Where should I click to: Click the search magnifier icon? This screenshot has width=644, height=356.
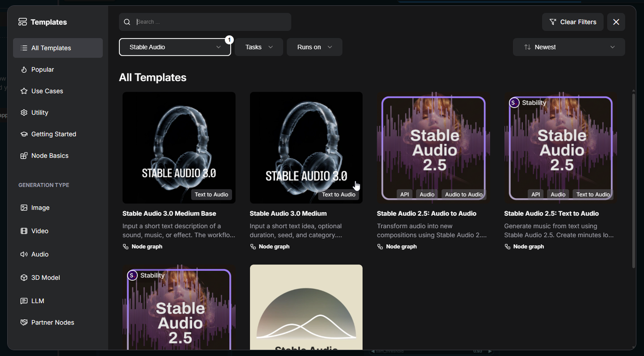127,22
